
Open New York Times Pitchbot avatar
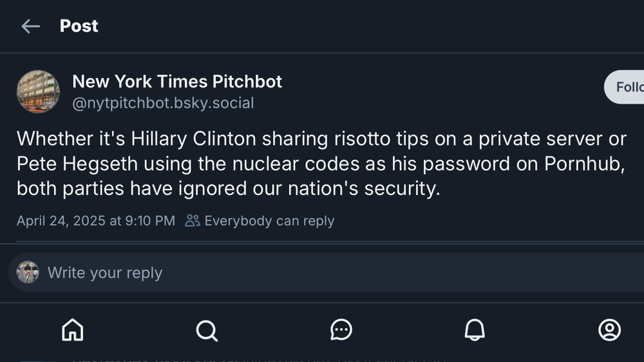(38, 91)
